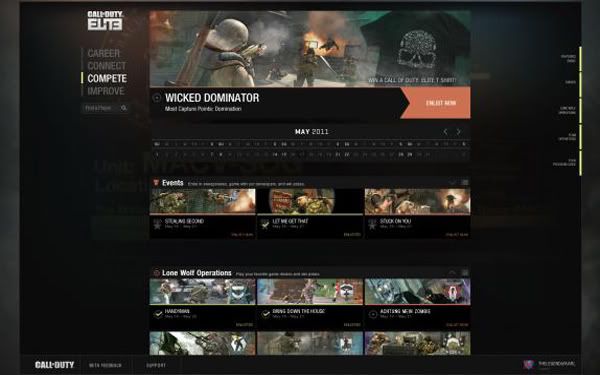The image size is (600, 375).
Task: Click the enlisted label under Bring Down The House
Action: tap(352, 325)
